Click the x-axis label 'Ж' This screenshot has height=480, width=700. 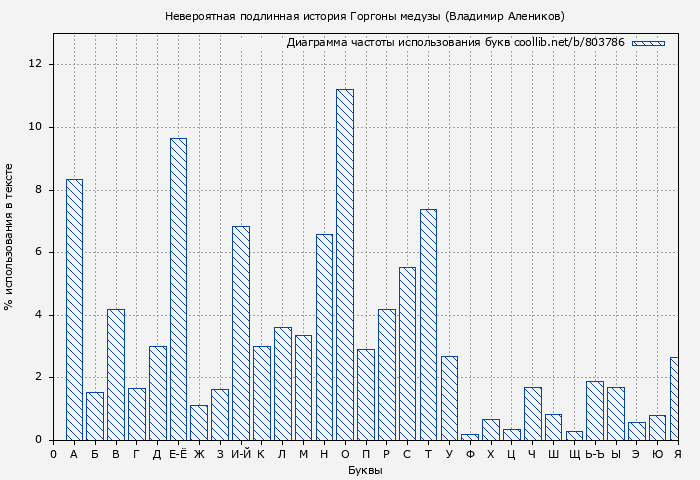pyautogui.click(x=199, y=454)
